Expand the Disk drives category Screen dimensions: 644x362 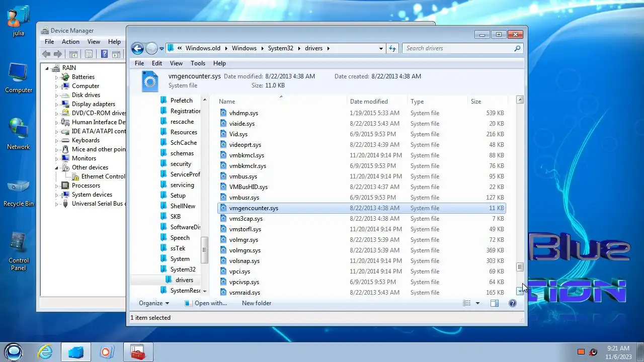point(56,95)
